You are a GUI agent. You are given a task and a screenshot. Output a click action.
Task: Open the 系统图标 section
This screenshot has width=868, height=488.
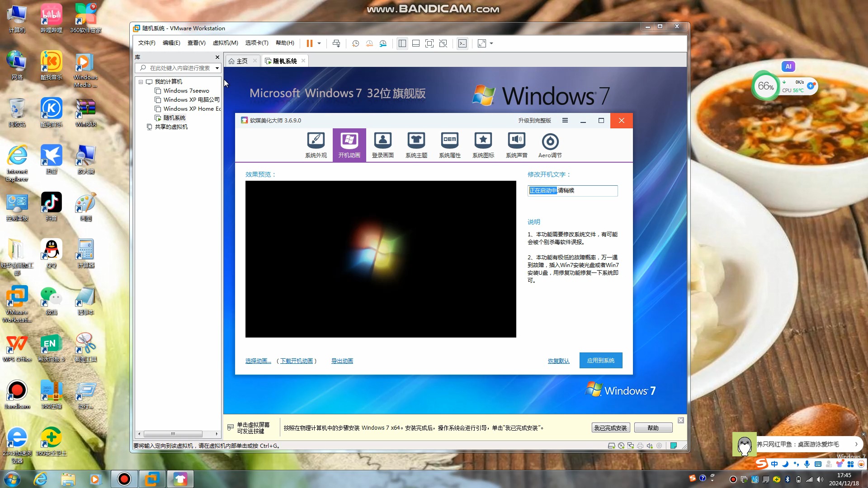(483, 145)
